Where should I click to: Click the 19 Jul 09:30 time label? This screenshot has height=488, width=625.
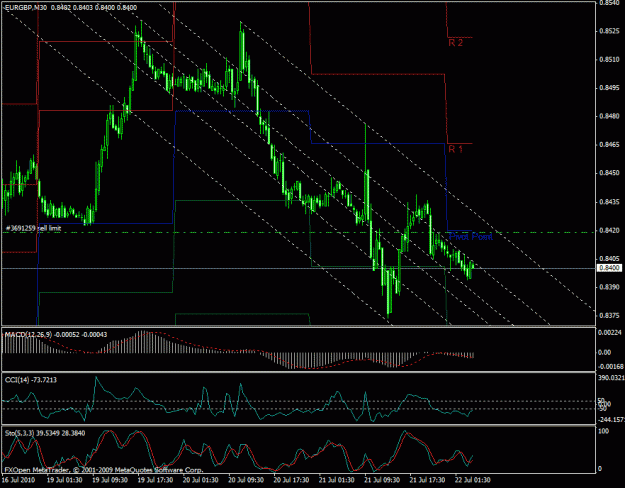[110, 480]
